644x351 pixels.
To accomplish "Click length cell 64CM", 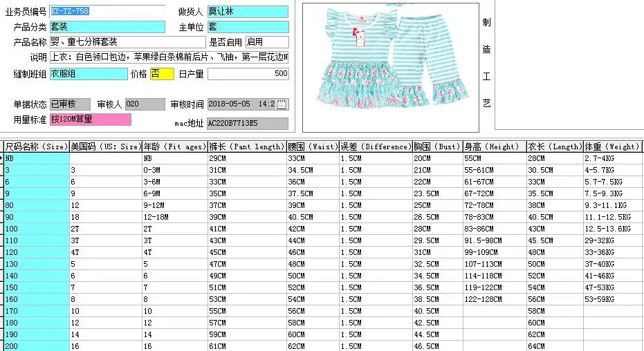I will 555,346.
